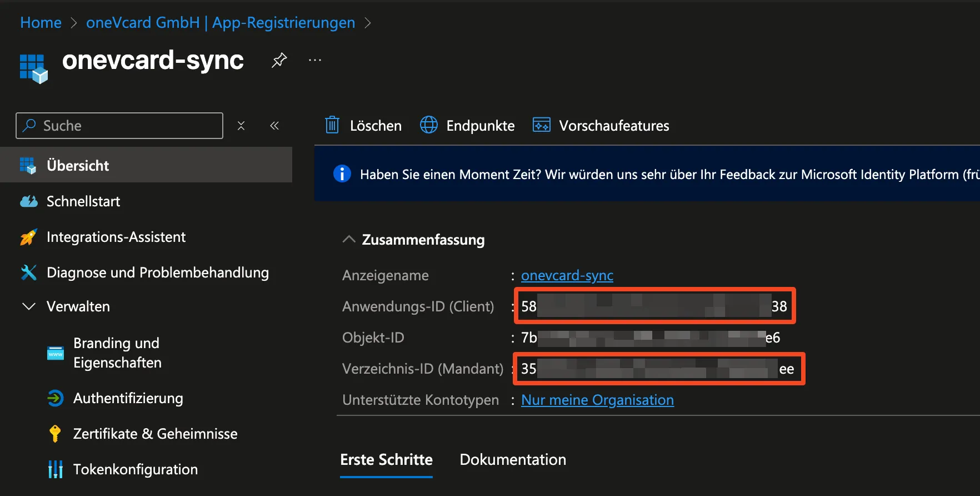Clear the sidebar search with X
Screen dimensions: 980x496
(x=241, y=126)
